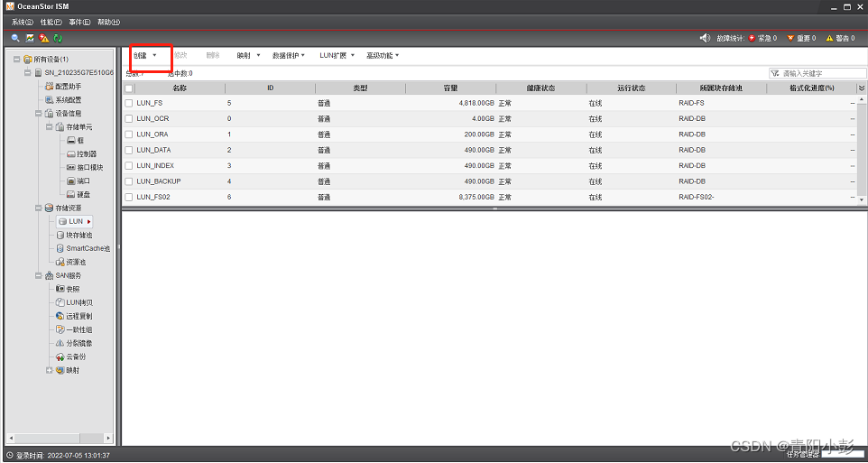
Task: Click the LUN table vertical scrollbar
Action: click(x=862, y=150)
